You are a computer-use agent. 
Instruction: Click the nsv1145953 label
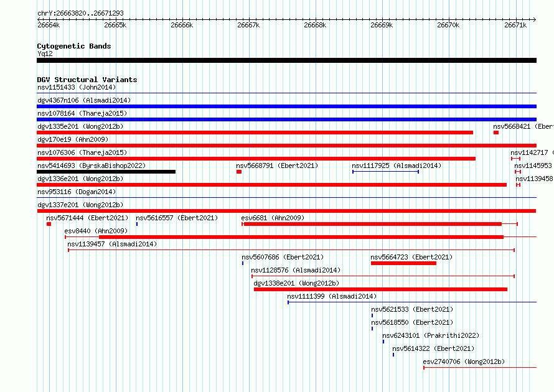[x=533, y=166]
